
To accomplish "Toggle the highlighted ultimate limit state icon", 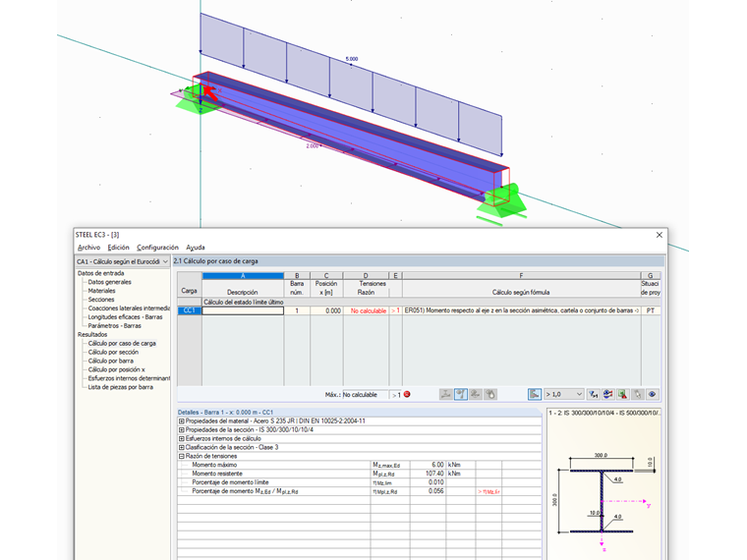I will click(461, 394).
